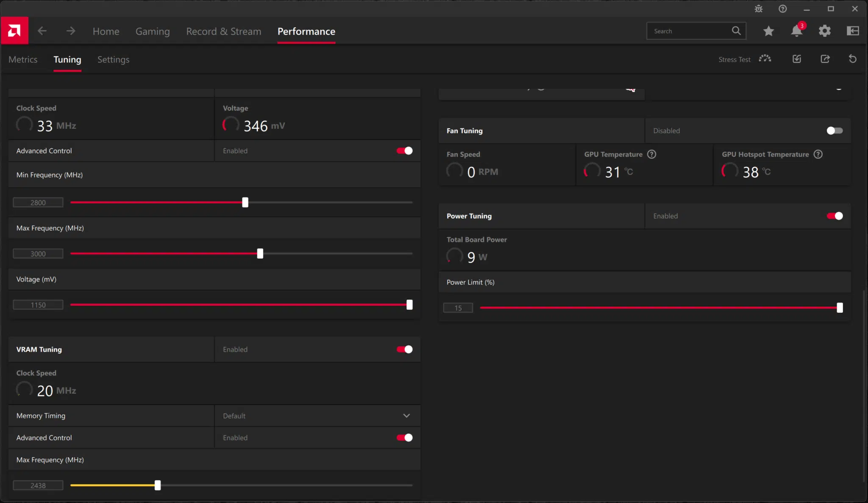Viewport: 868px width, 503px height.
Task: Open the Home tab
Action: (x=106, y=31)
